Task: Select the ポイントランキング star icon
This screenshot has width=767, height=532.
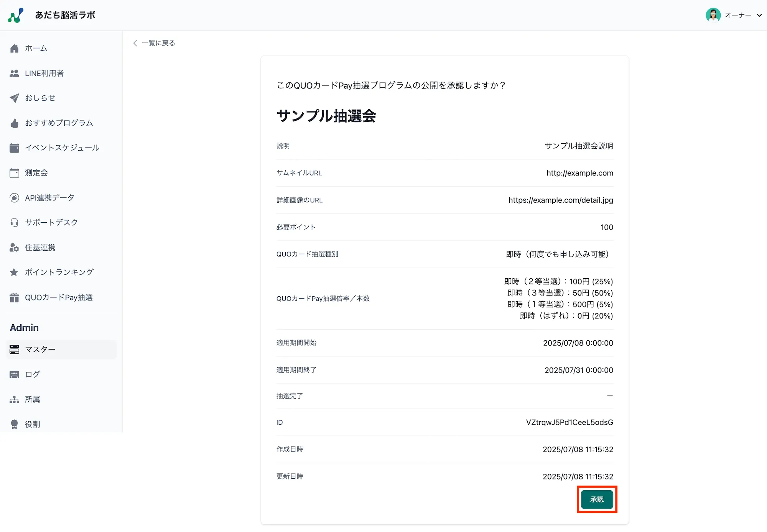Action: [15, 272]
